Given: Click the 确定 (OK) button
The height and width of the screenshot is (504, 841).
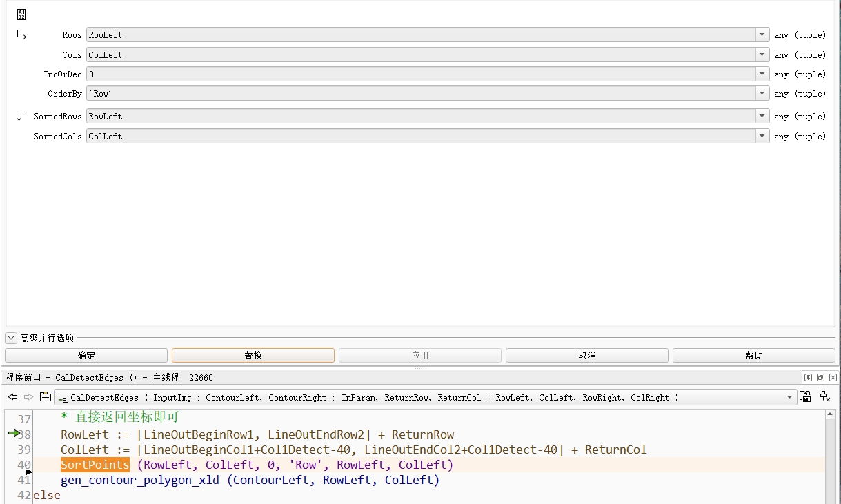Looking at the screenshot, I should pyautogui.click(x=86, y=355).
